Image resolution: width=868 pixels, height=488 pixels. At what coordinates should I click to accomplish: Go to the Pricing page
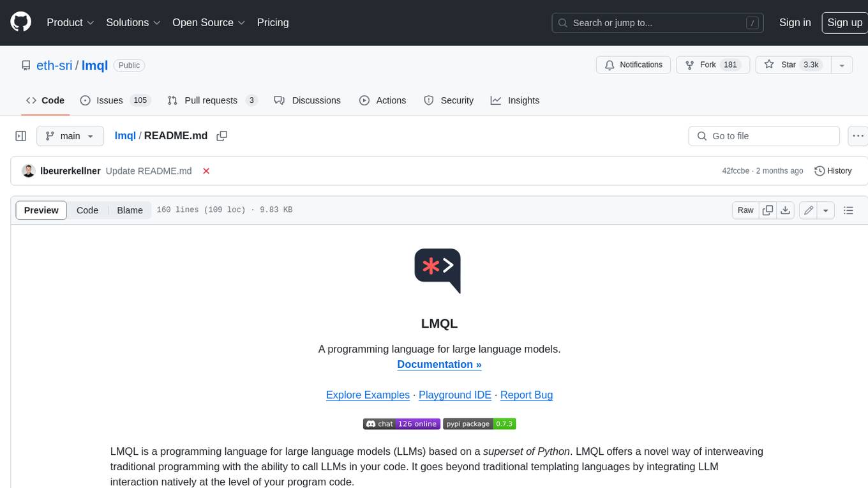click(273, 22)
